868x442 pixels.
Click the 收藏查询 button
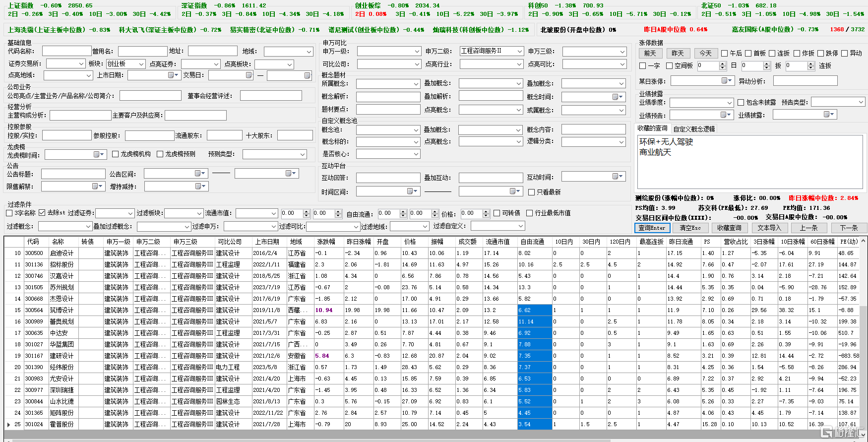729,228
